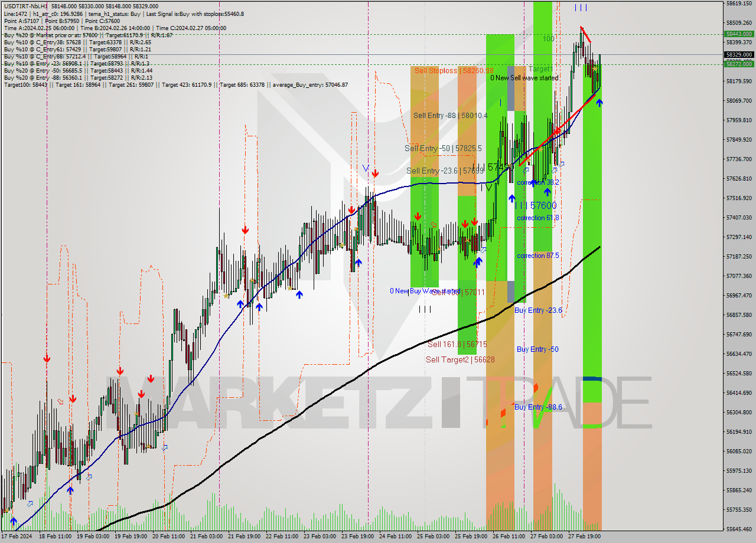Viewport: 756px width, 543px height.
Task: Click the '17 Feb 2024' date label
Action: point(17,537)
